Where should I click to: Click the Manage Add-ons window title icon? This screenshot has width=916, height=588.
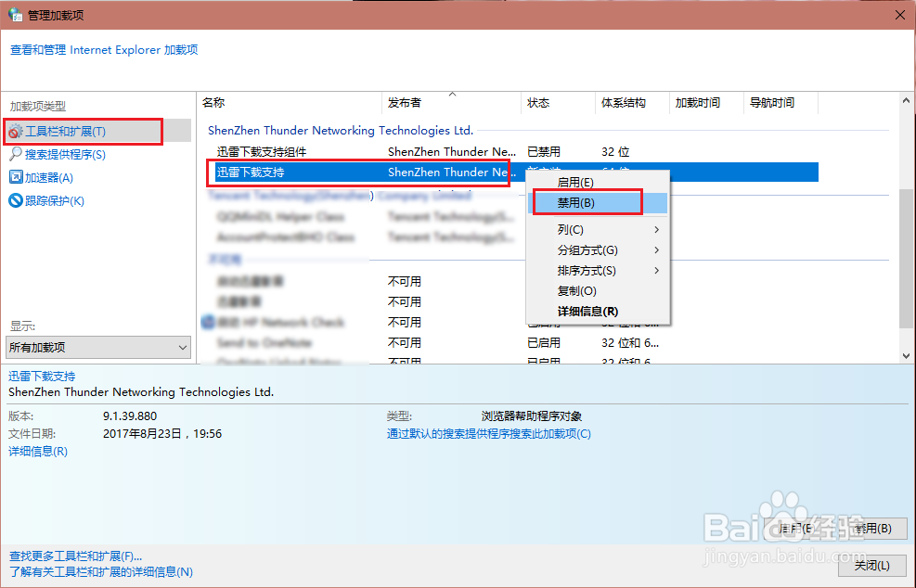(x=15, y=14)
